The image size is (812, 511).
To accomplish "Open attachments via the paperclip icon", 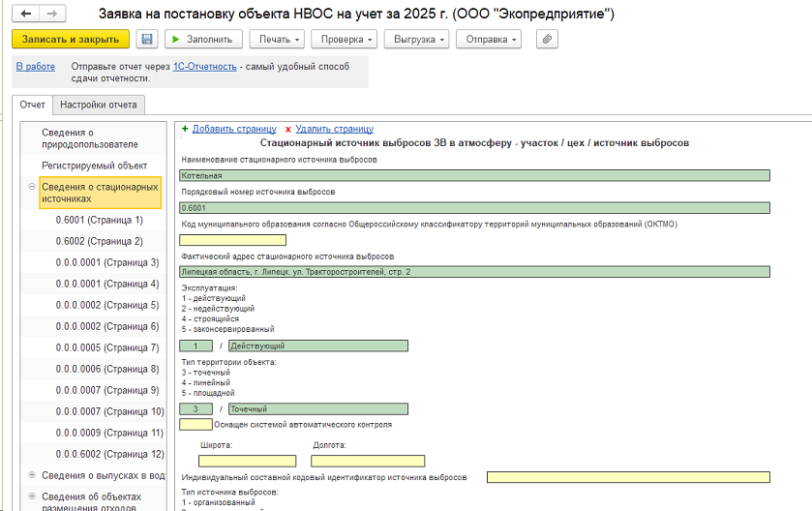I will point(548,40).
